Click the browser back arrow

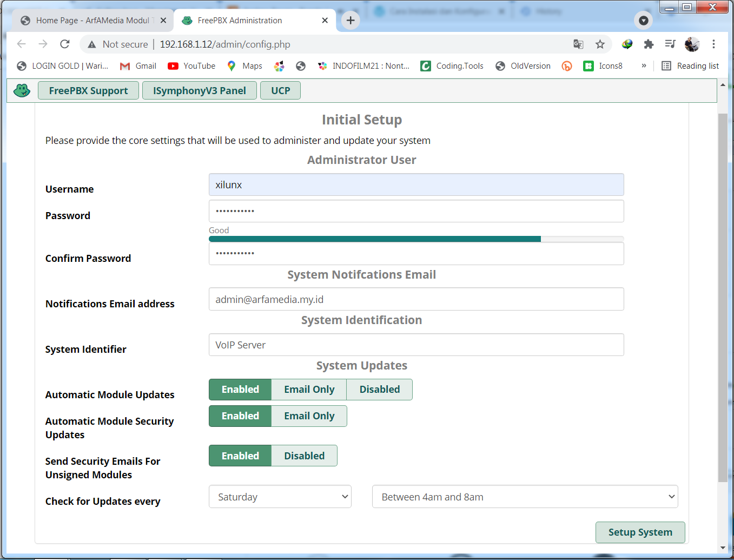(x=21, y=44)
